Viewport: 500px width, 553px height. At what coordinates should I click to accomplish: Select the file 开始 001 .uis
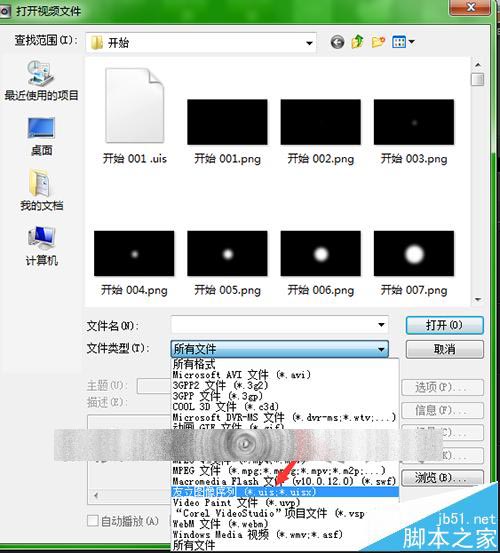coord(134,116)
